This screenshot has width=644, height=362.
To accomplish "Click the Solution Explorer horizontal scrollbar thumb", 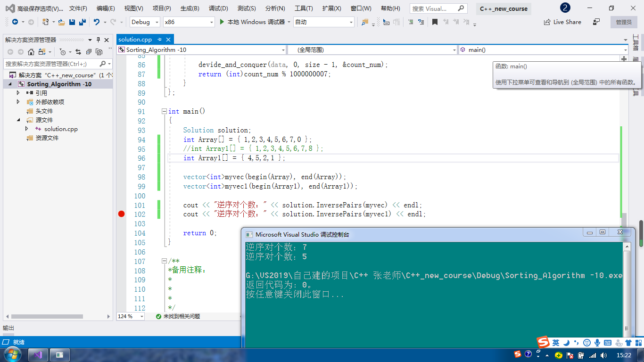I will click(47, 316).
